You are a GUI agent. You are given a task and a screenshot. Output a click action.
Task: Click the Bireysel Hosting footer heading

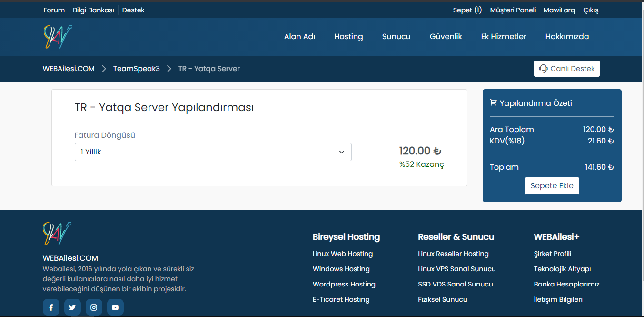(x=347, y=237)
